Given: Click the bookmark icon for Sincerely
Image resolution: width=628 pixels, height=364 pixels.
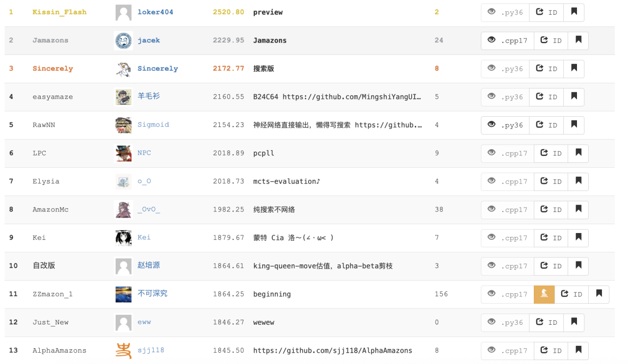Looking at the screenshot, I should 574,69.
